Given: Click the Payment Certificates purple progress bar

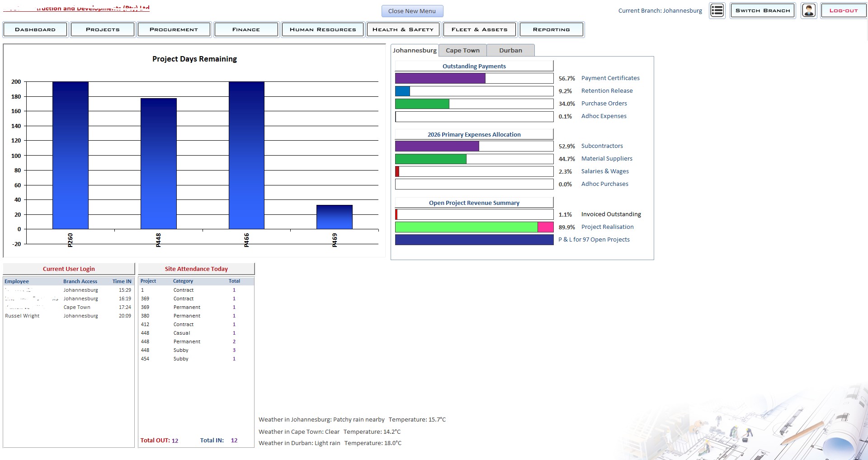Looking at the screenshot, I should 440,78.
